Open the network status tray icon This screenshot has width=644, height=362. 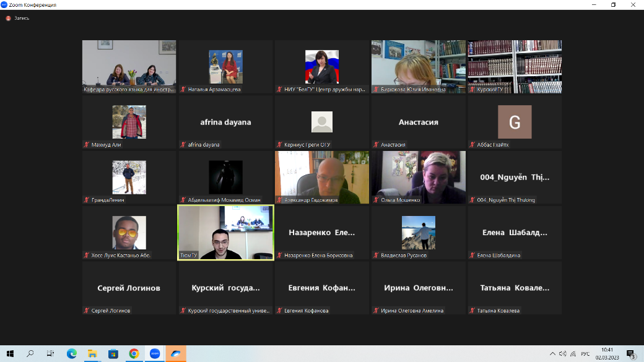tap(563, 354)
